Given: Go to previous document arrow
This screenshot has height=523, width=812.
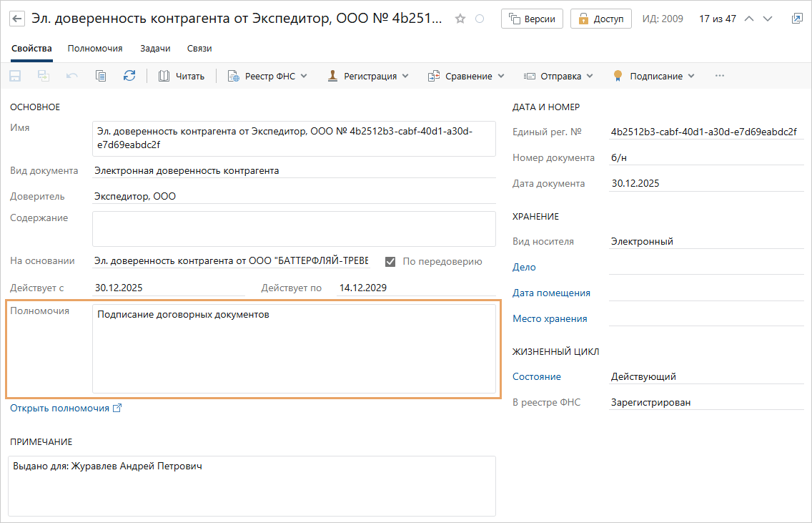Looking at the screenshot, I should click(x=749, y=19).
